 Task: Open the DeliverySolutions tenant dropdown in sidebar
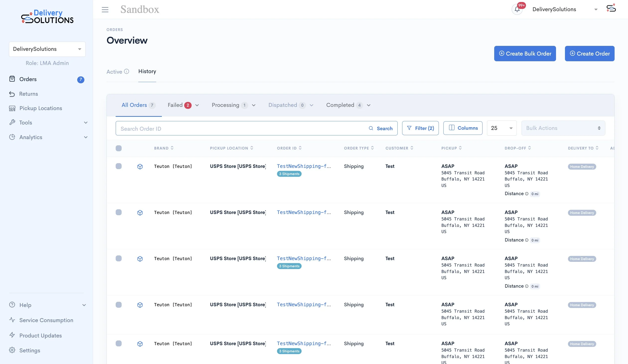[47, 49]
